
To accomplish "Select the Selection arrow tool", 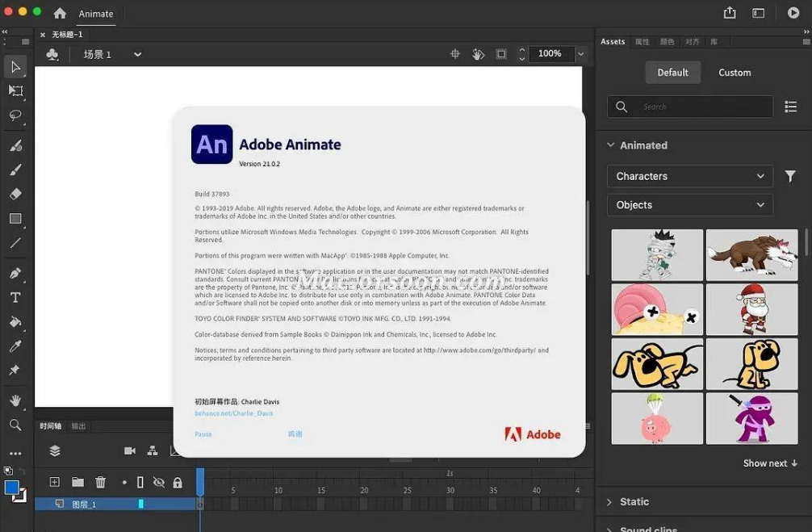I will click(15, 67).
